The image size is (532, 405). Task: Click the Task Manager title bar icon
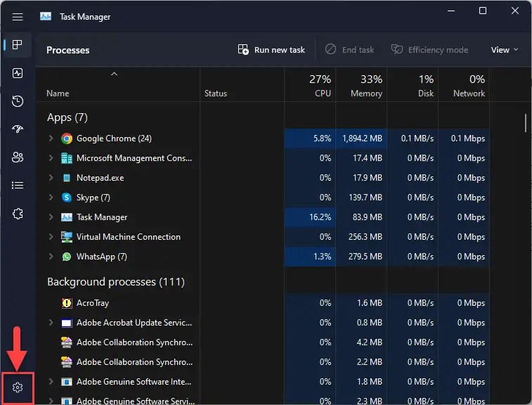[x=46, y=16]
